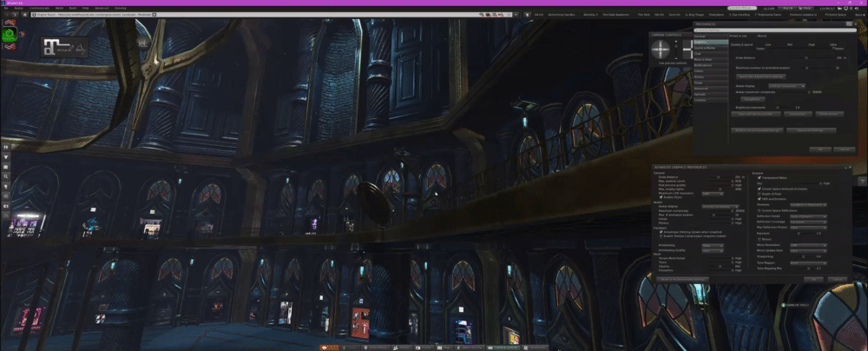The width and height of the screenshot is (868, 351).
Task: Open Avatar display dropdown in Preferences
Action: (786, 86)
